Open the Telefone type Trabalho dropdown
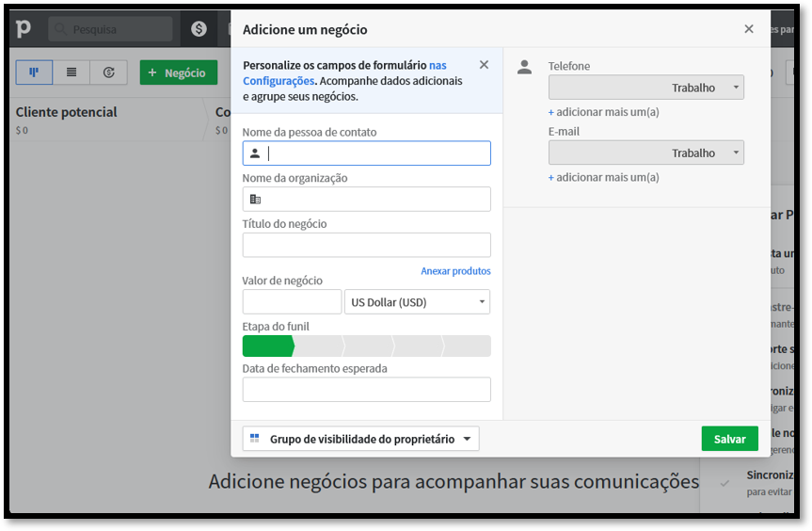812x531 pixels. point(707,88)
